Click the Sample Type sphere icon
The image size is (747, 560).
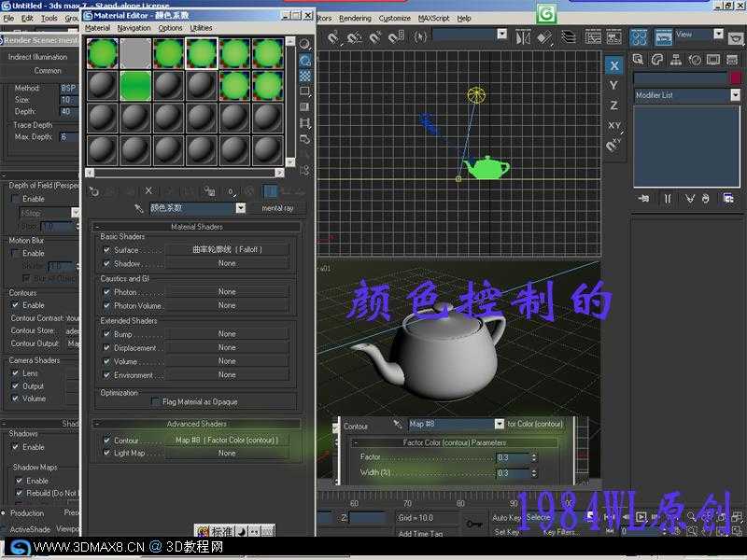pos(304,44)
